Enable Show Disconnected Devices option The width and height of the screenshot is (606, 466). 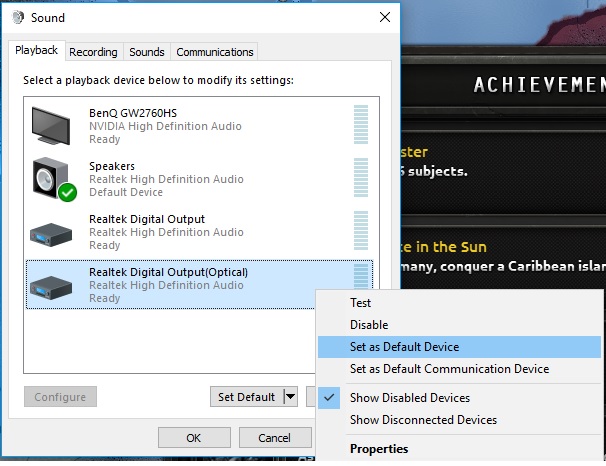423,420
